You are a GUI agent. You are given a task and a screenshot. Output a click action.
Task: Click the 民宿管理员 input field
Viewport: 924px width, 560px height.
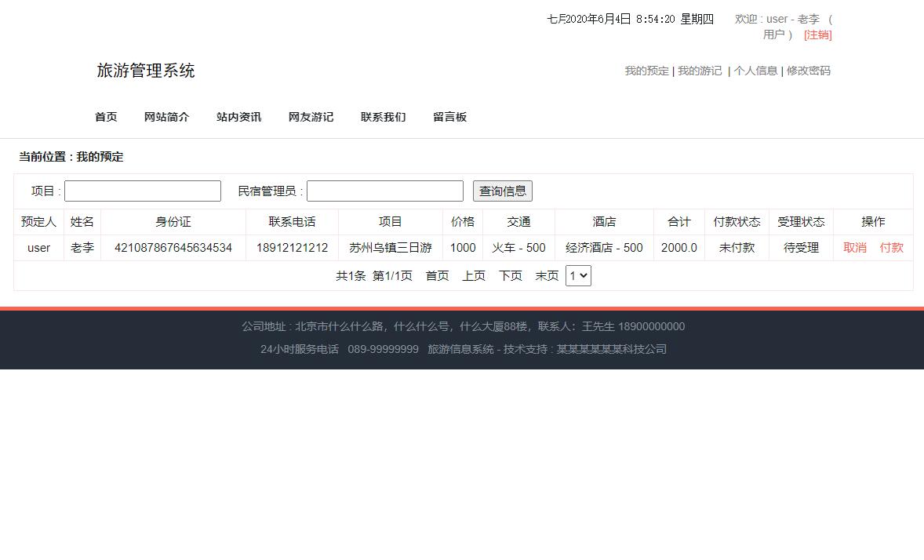click(x=384, y=191)
